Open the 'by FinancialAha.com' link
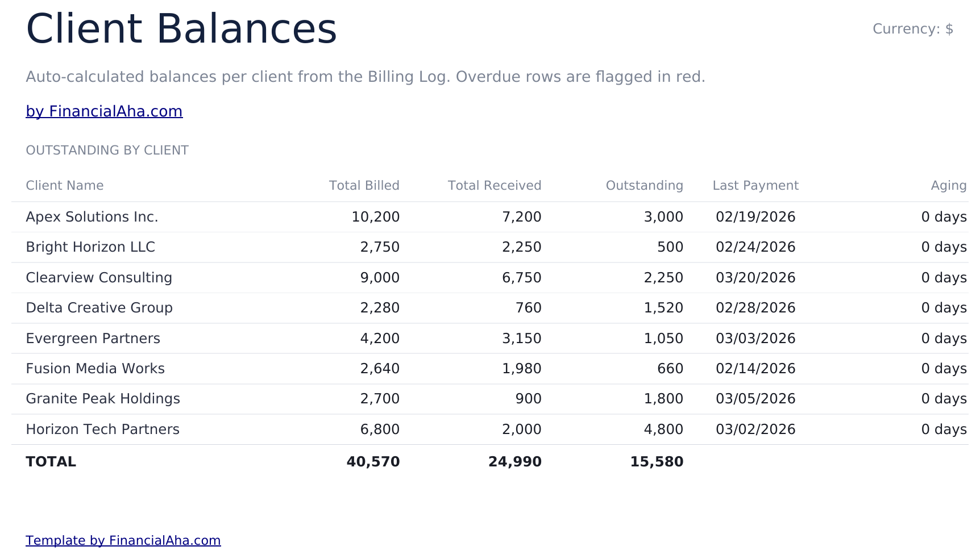Viewport: 980px width, 559px height. pyautogui.click(x=104, y=111)
